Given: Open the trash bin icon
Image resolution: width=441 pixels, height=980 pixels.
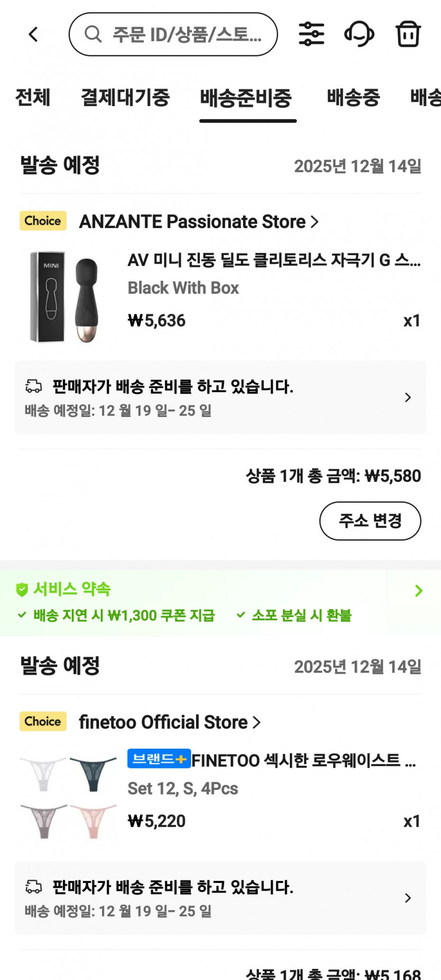Looking at the screenshot, I should [x=408, y=34].
